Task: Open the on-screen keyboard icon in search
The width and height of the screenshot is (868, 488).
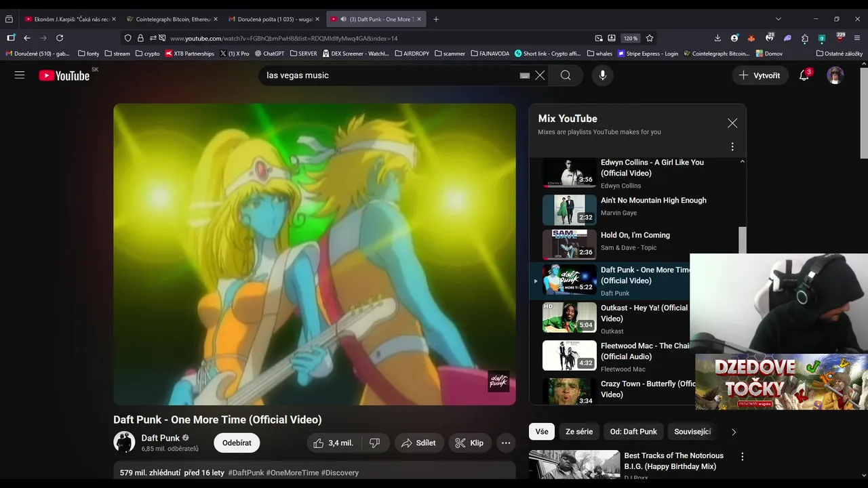Action: [524, 75]
